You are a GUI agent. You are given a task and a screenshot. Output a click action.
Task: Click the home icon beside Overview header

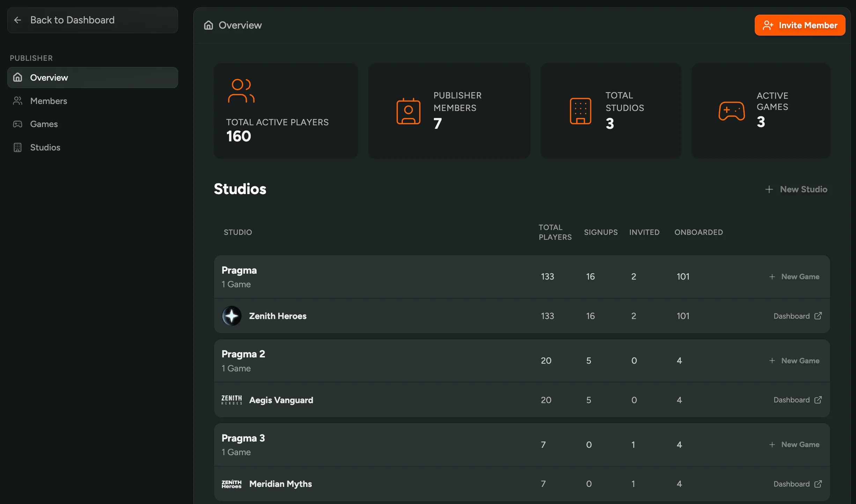[208, 25]
